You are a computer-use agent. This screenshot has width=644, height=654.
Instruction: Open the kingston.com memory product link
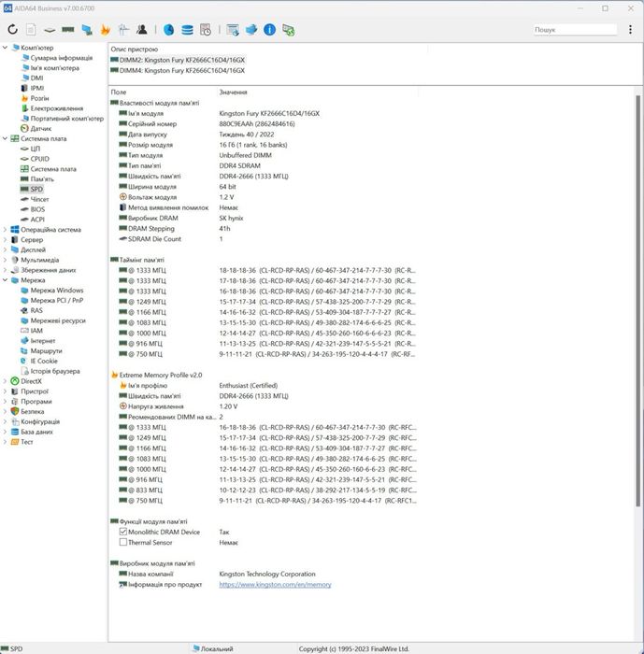click(275, 584)
